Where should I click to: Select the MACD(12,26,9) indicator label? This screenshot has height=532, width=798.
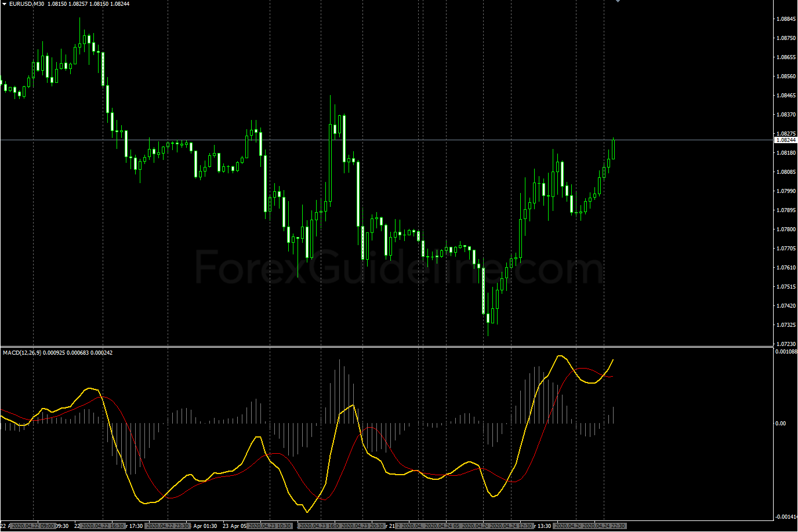coord(22,352)
